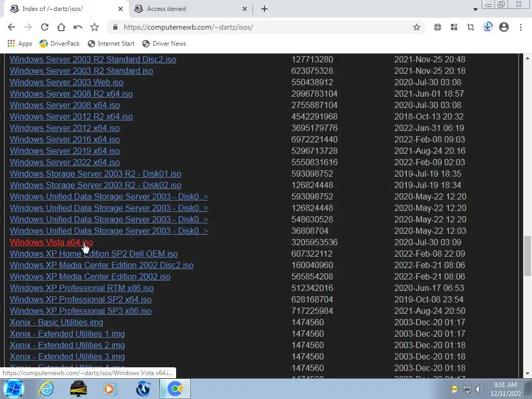
Task: Open Windows XP Professional RTM x86.iso link
Action: pos(82,288)
